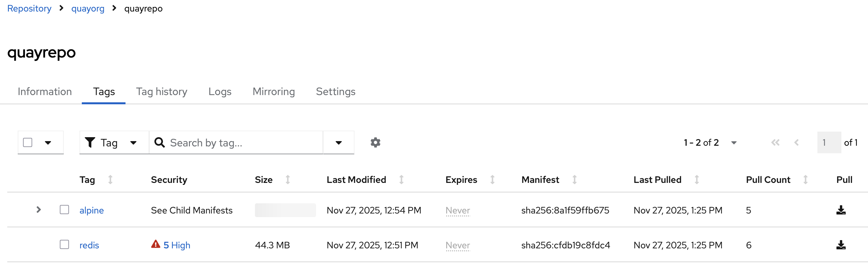The image size is (868, 275).
Task: Sort table by Size column
Action: [x=287, y=180]
